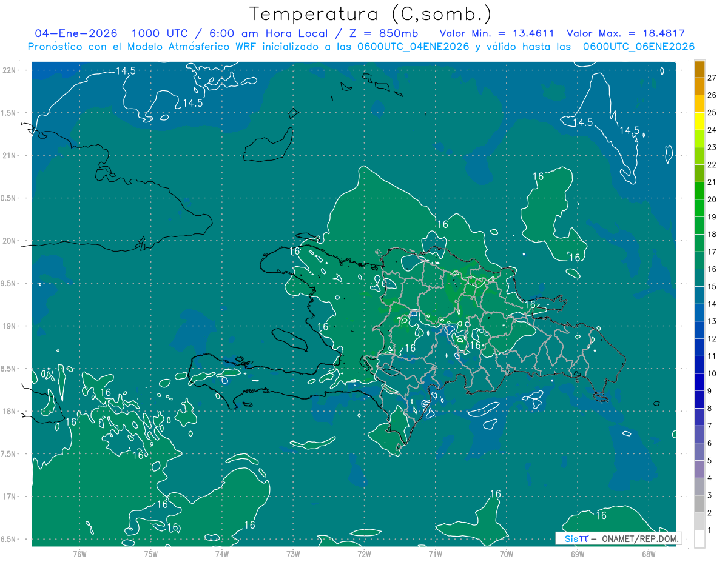Pick the orange swatch between 26 and 27
This screenshot has height=562, width=728.
pos(699,86)
